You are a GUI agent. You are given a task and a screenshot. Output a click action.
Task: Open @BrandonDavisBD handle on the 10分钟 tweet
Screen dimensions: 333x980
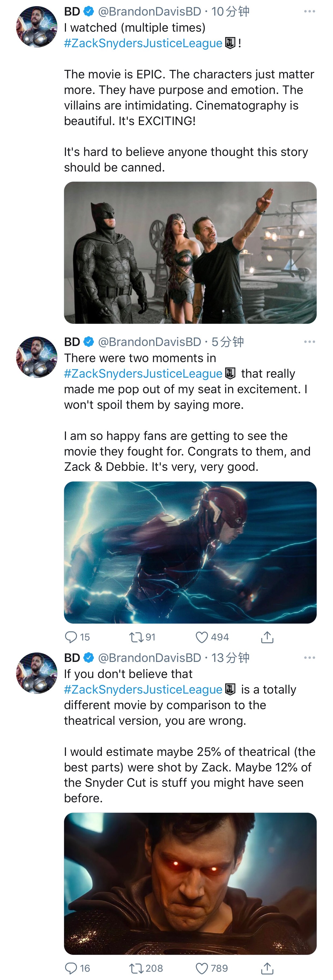point(149,12)
